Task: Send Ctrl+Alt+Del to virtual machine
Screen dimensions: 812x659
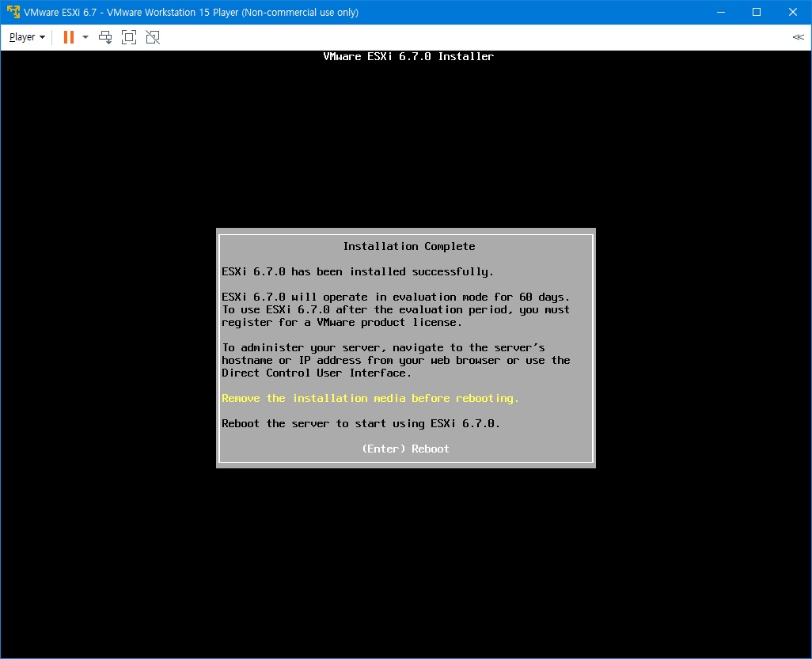Action: point(105,37)
